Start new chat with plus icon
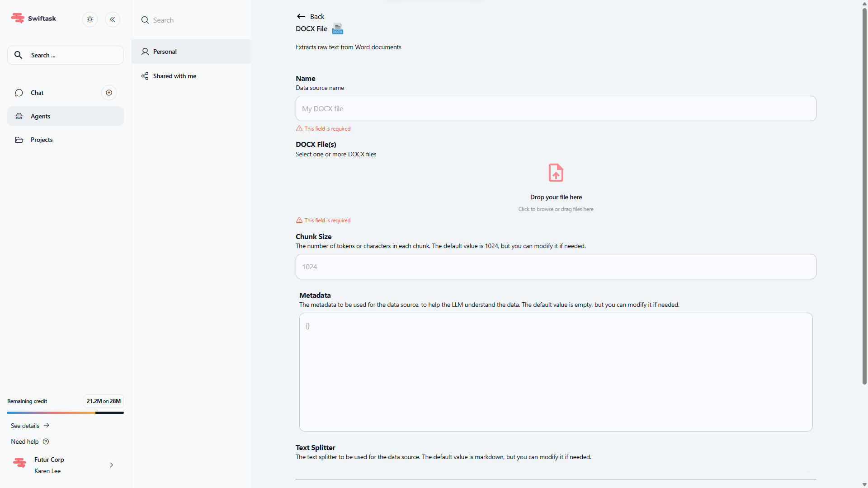868x488 pixels. tap(109, 93)
